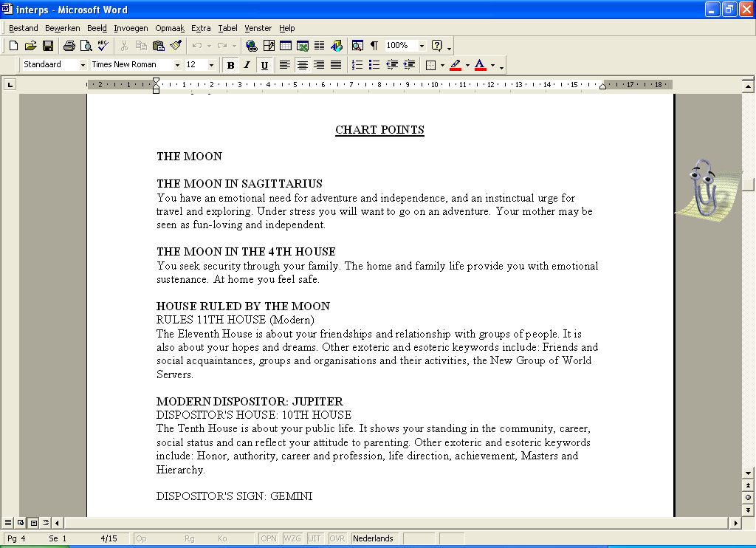Insert a Microsoft Excel worksheet
This screenshot has height=548, width=756.
click(302, 46)
